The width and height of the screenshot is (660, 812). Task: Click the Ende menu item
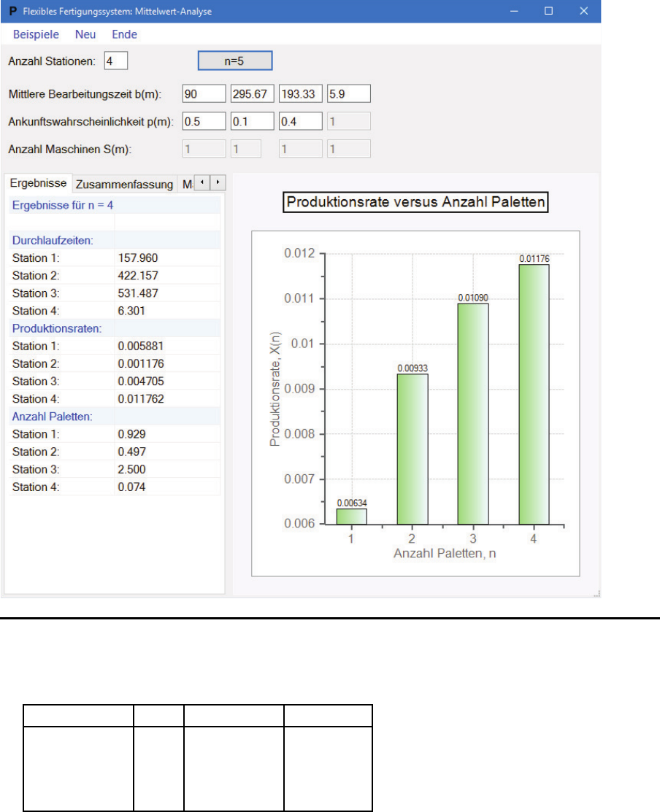[124, 34]
